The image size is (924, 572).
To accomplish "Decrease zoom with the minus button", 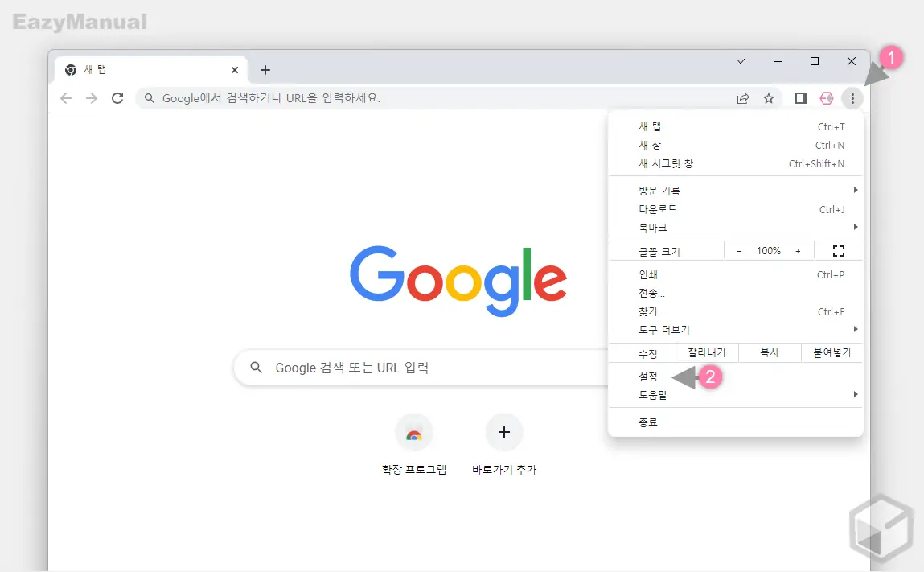I will pyautogui.click(x=739, y=251).
